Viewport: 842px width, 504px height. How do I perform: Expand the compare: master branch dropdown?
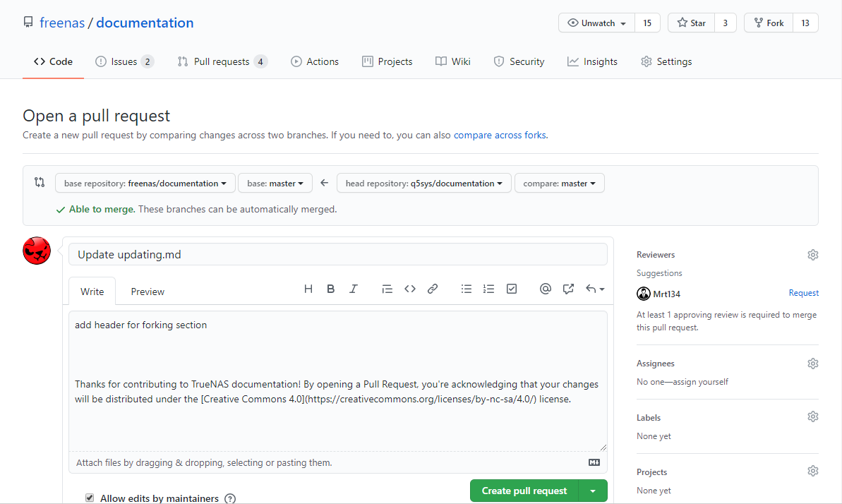(559, 184)
